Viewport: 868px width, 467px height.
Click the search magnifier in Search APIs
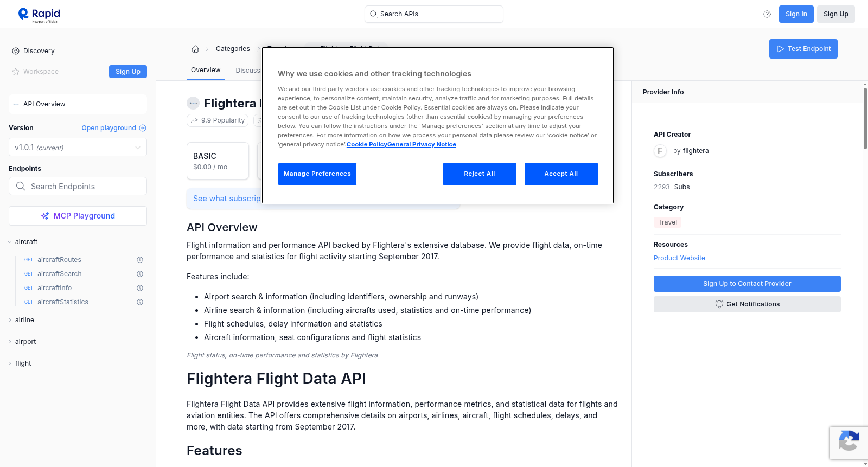coord(374,14)
